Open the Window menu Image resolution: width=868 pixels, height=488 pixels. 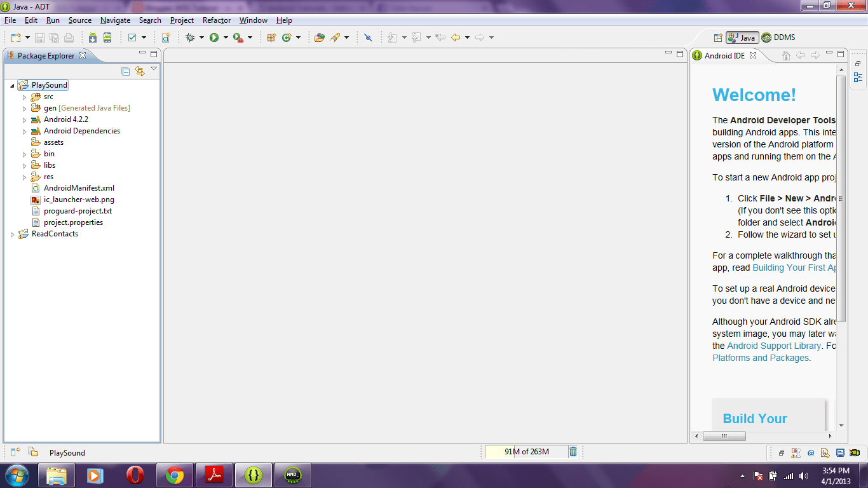point(254,20)
